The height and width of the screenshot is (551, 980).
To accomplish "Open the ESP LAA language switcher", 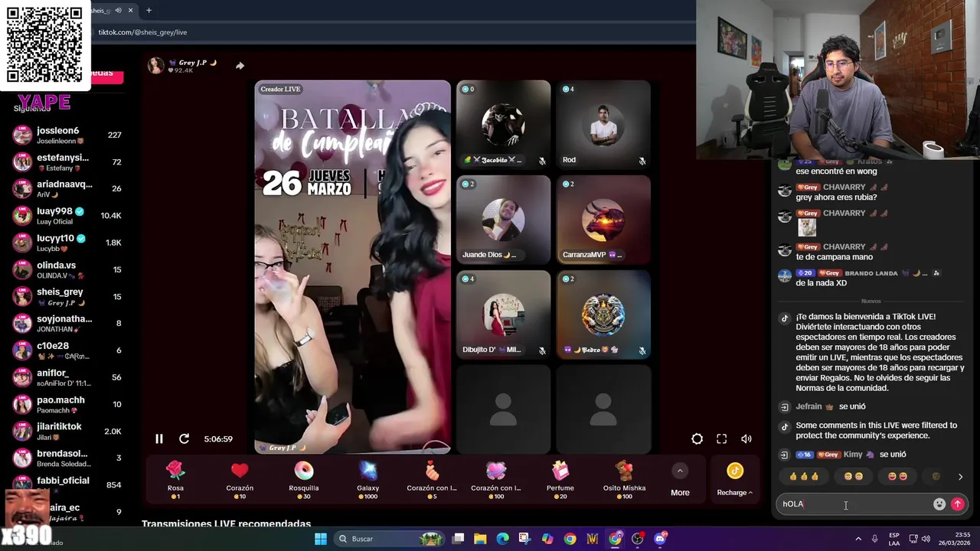I will point(894,539).
